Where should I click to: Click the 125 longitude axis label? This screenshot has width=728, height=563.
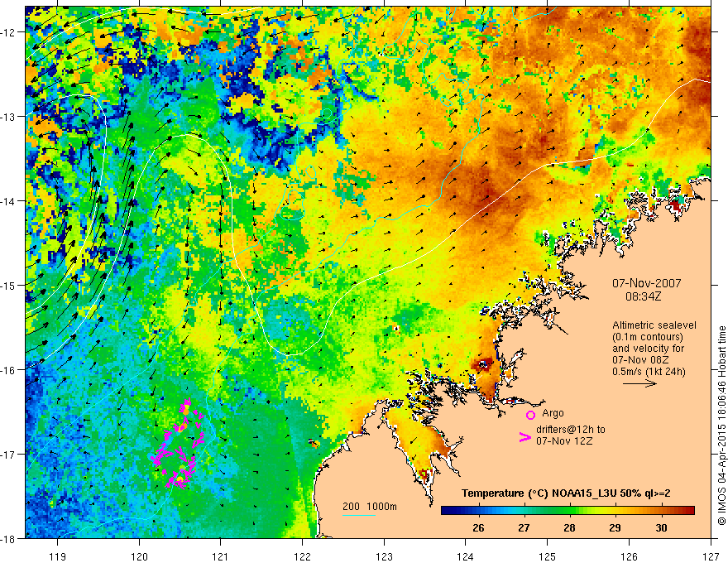[548, 556]
